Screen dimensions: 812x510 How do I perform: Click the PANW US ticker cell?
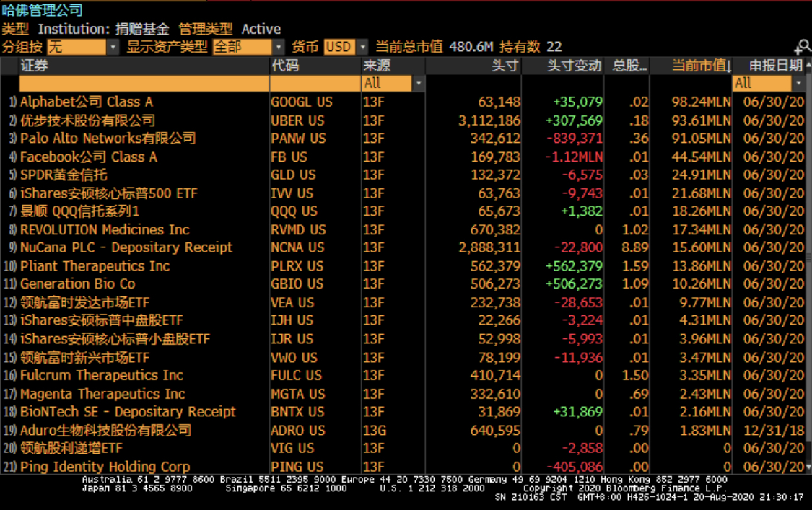tap(298, 139)
